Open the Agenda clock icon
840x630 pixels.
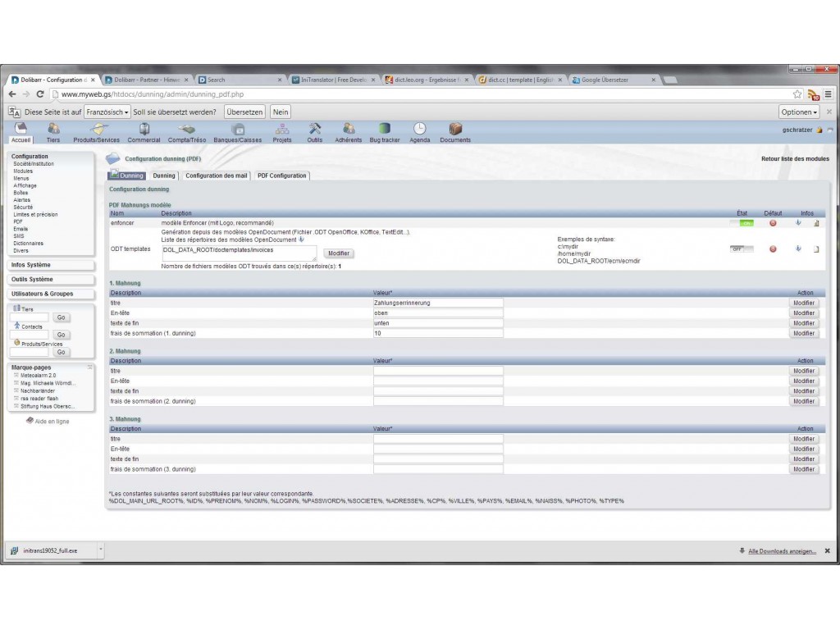pyautogui.click(x=419, y=129)
